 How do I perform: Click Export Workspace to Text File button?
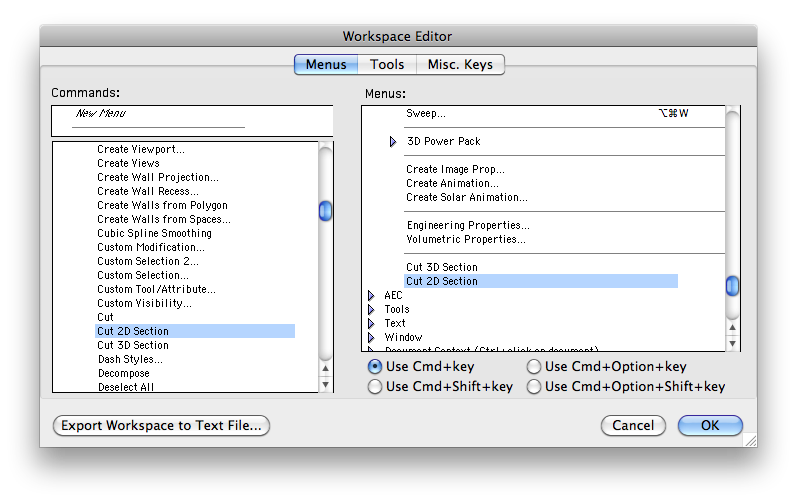161,425
